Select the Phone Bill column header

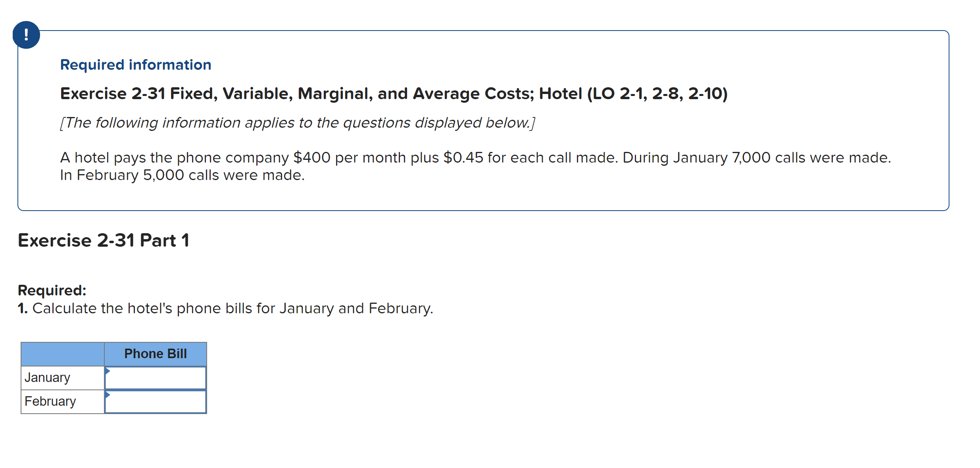point(155,353)
